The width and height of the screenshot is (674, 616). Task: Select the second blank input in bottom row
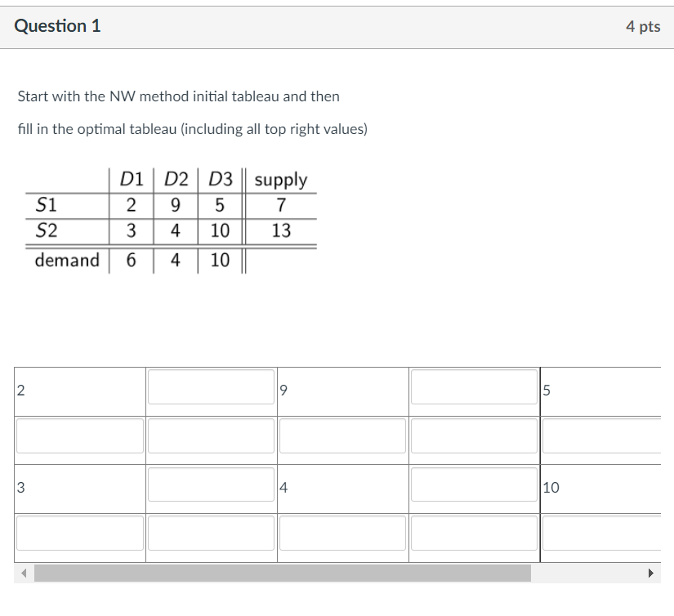tap(211, 533)
